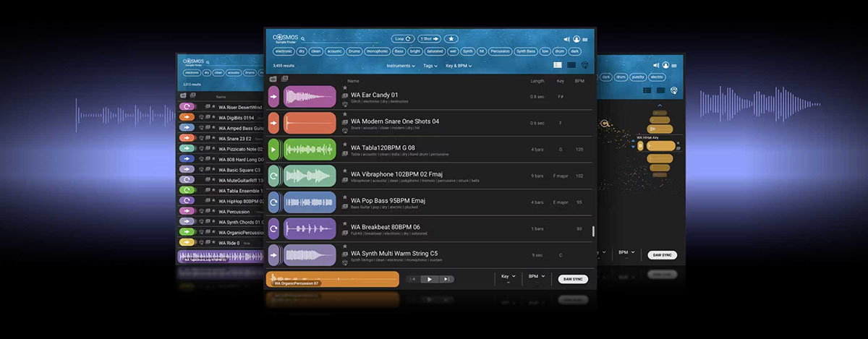Screen dimensions: 868x339
Task: Select the 'electronic' tag in front window
Action: (284, 51)
